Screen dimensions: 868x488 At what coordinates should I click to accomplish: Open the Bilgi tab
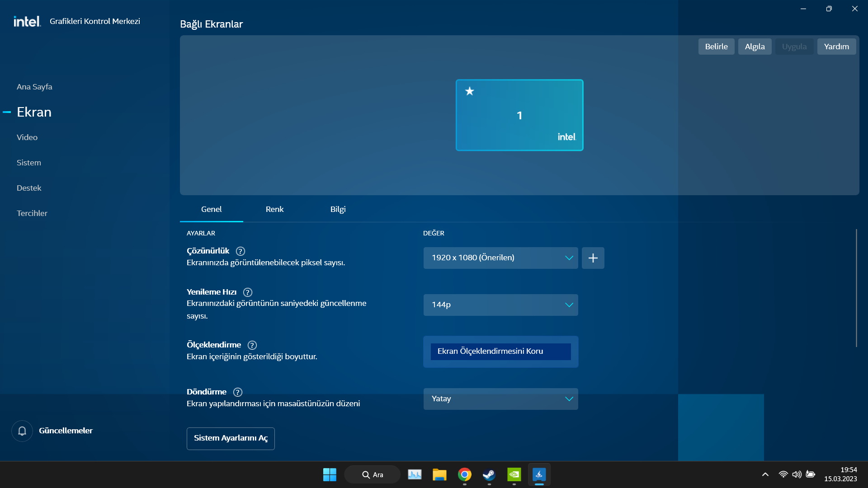pyautogui.click(x=338, y=209)
